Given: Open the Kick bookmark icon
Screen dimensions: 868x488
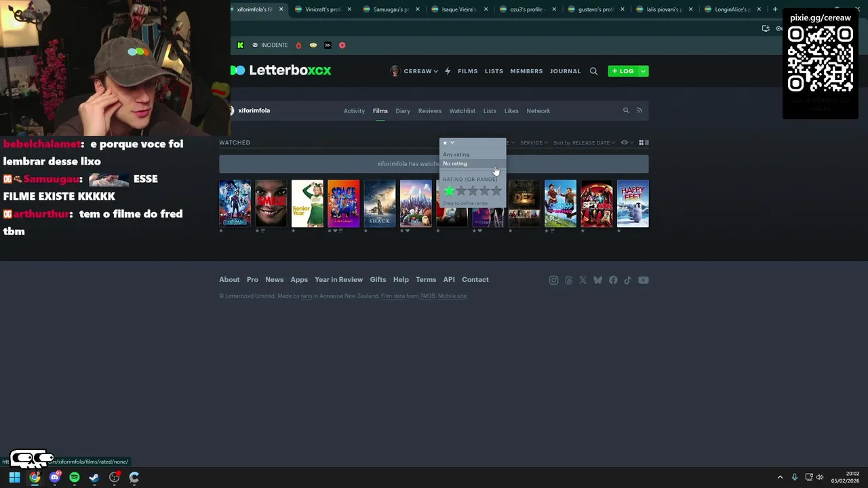Looking at the screenshot, I should (240, 45).
